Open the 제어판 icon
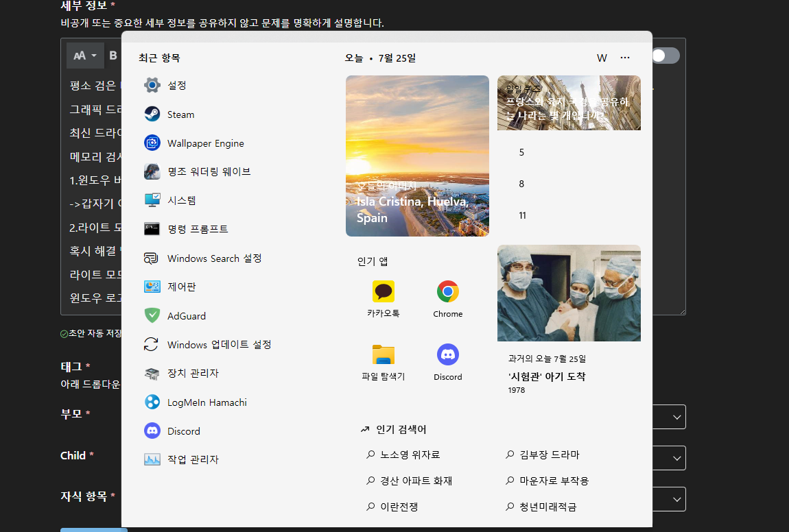The width and height of the screenshot is (789, 532). 152,287
